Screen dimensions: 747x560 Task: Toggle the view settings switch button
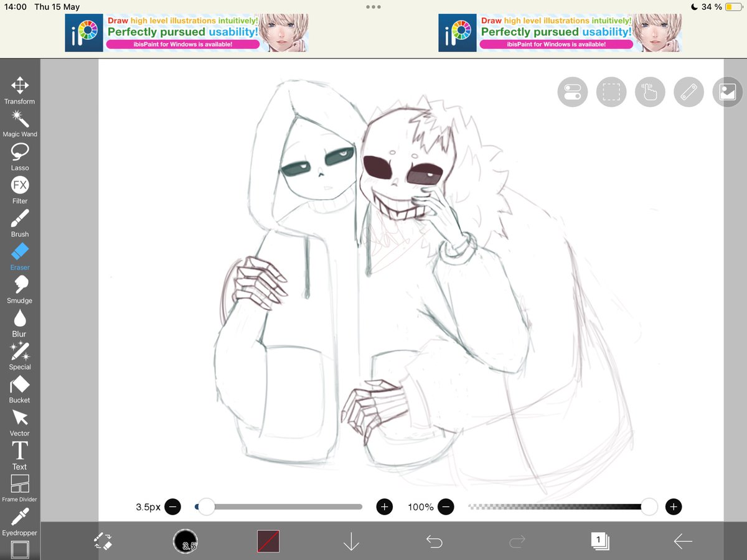coord(572,93)
